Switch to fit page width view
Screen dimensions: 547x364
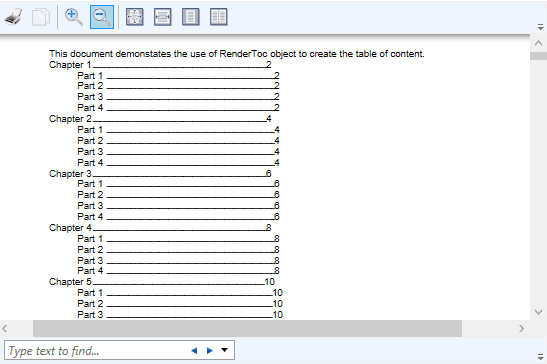[x=163, y=17]
